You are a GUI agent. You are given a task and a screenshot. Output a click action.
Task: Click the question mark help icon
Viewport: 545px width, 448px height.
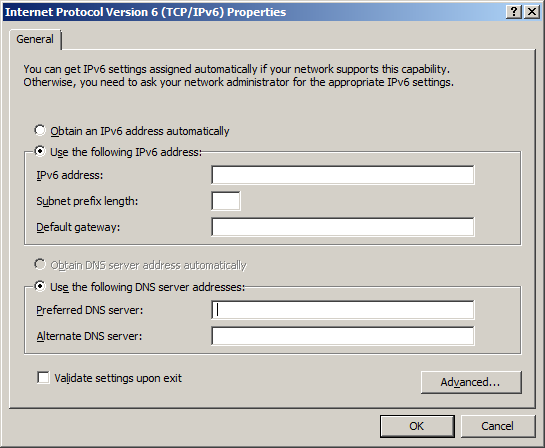tap(514, 12)
